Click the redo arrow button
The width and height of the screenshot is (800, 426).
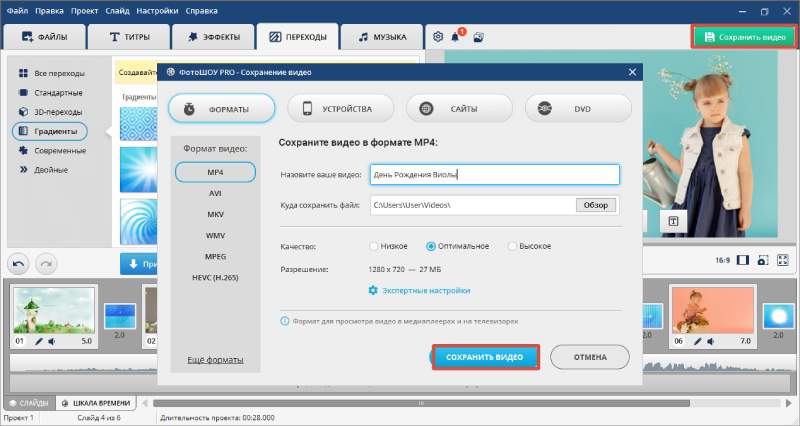tap(46, 264)
